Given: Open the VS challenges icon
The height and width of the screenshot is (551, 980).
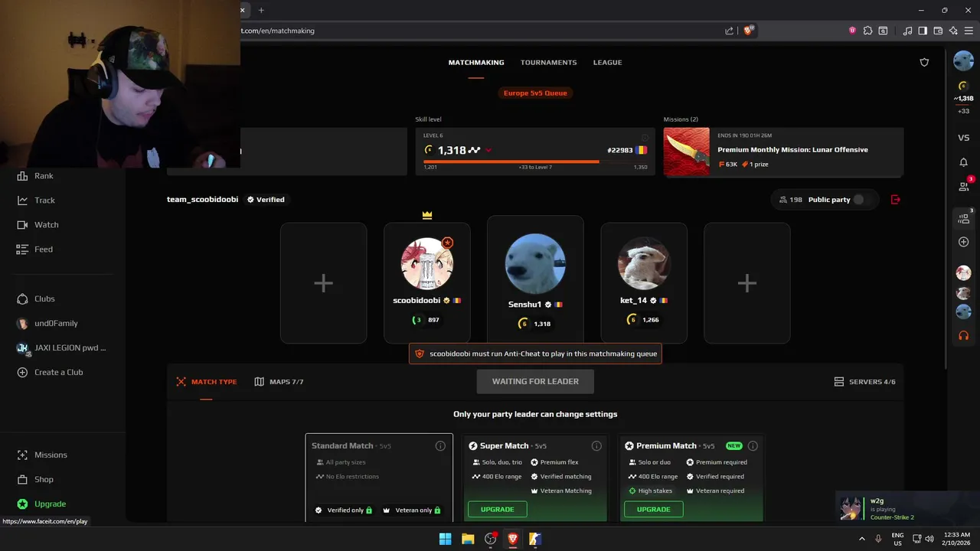Looking at the screenshot, I should [963, 138].
